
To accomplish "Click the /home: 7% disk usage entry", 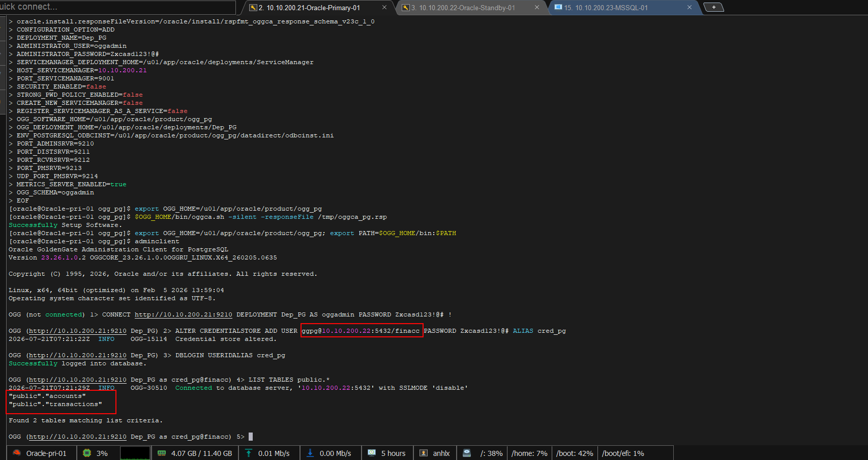I will (529, 453).
